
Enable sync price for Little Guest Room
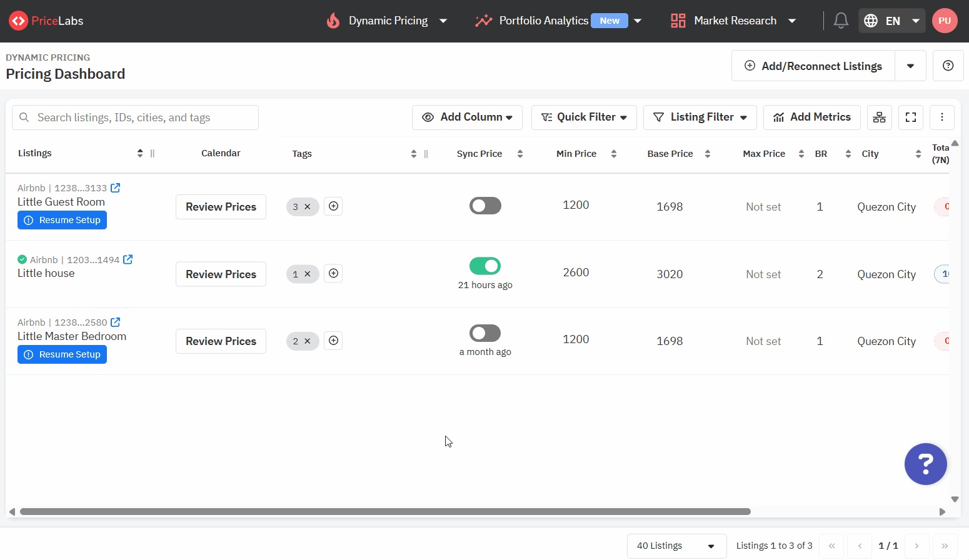click(x=485, y=206)
